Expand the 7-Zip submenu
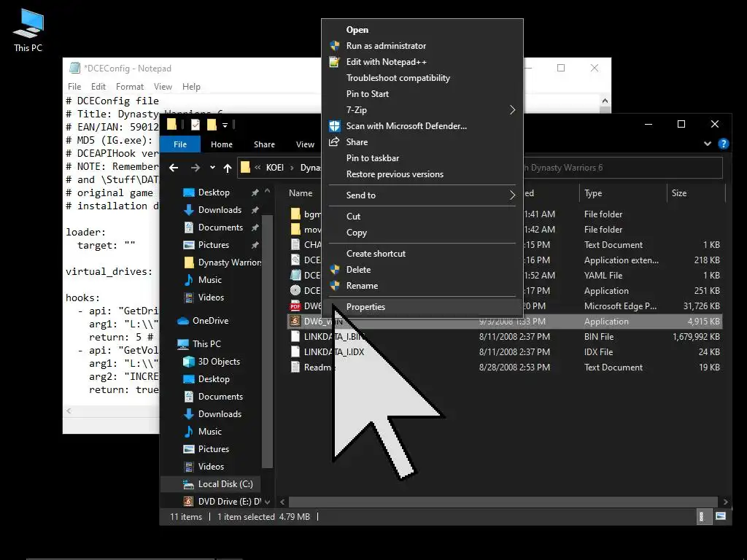The height and width of the screenshot is (560, 747). (x=513, y=110)
